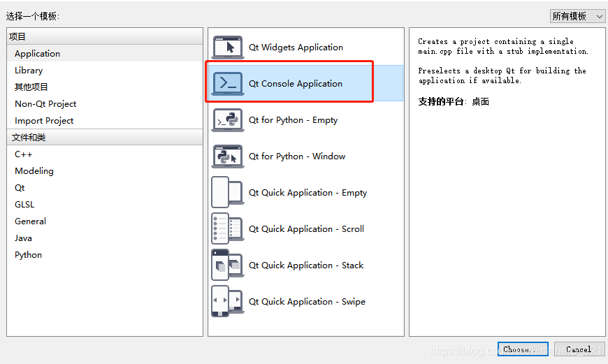Click the Cancel button
Viewport: 608px width, 364px height.
pos(579,349)
